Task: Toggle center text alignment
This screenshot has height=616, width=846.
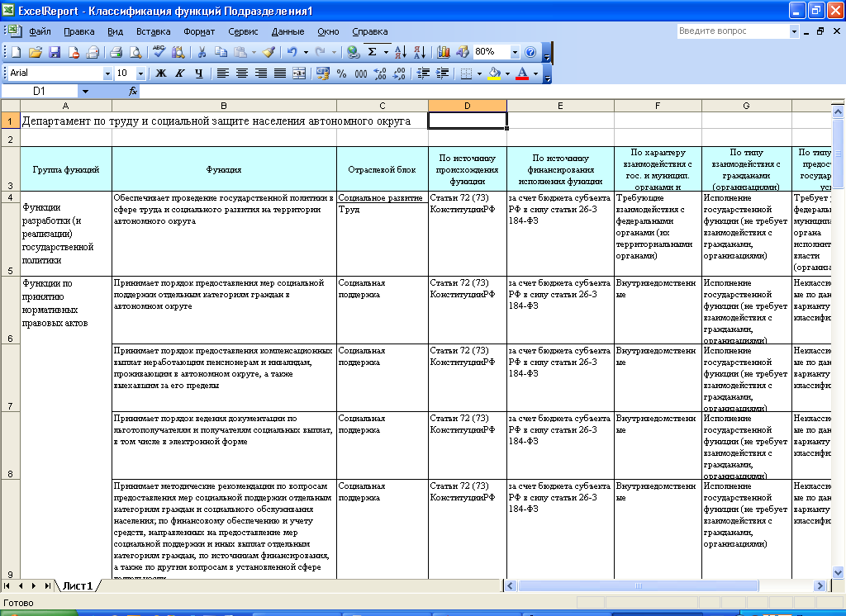Action: pos(242,73)
